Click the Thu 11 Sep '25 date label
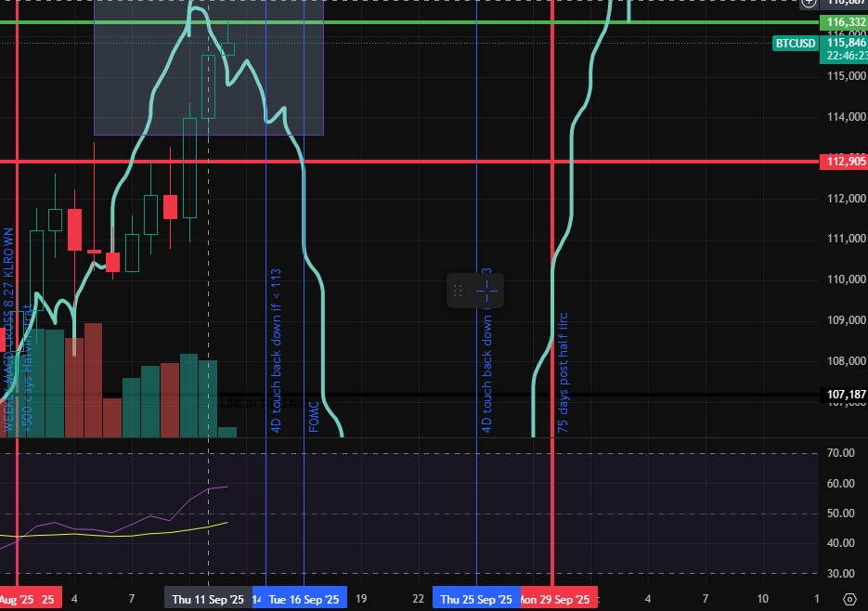Image resolution: width=868 pixels, height=611 pixels. coord(208,599)
